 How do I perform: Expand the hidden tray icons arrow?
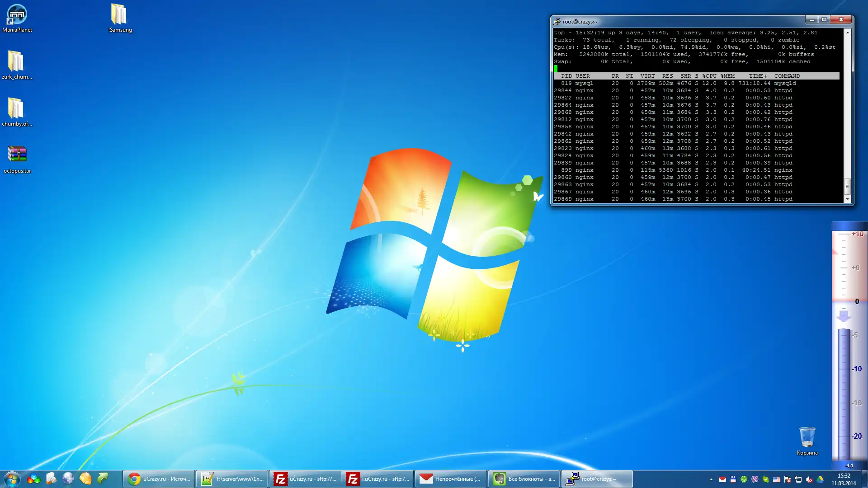tap(711, 479)
